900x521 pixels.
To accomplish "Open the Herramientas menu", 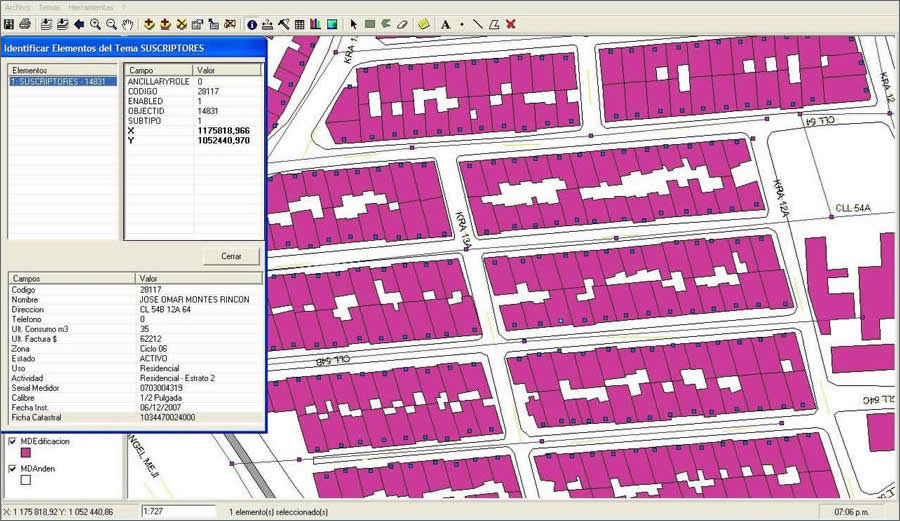I will (x=90, y=6).
